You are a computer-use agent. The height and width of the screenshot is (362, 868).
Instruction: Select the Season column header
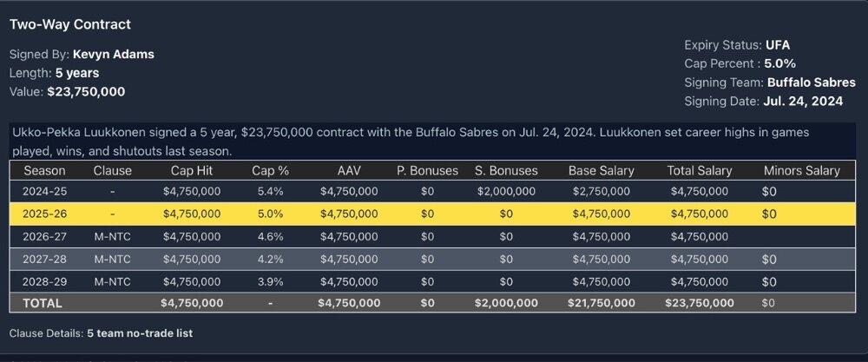click(44, 170)
